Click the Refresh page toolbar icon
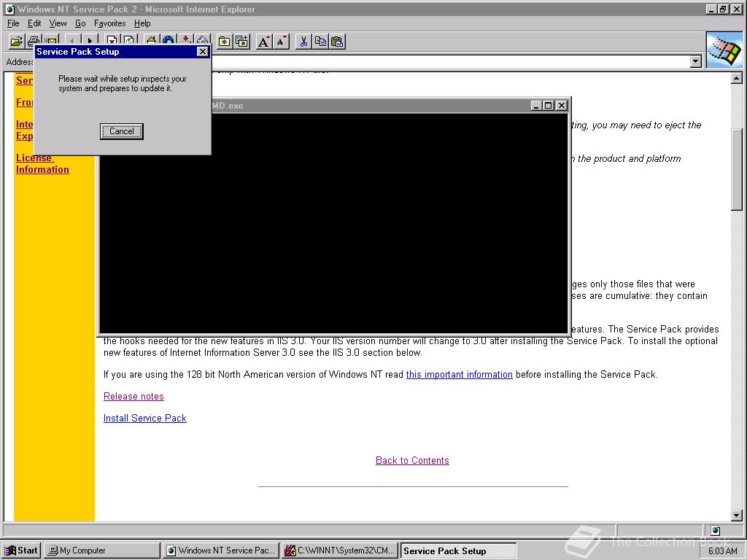Screen dimensions: 747x560 click(x=129, y=41)
